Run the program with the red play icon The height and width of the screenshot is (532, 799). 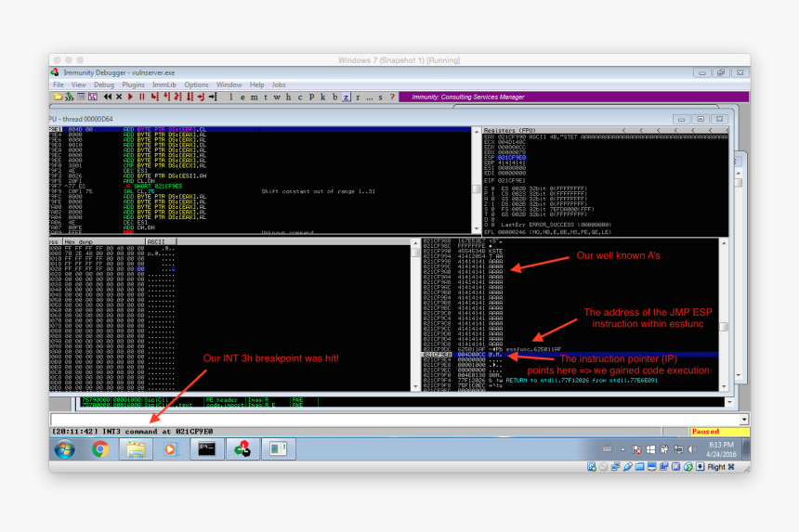pos(130,97)
